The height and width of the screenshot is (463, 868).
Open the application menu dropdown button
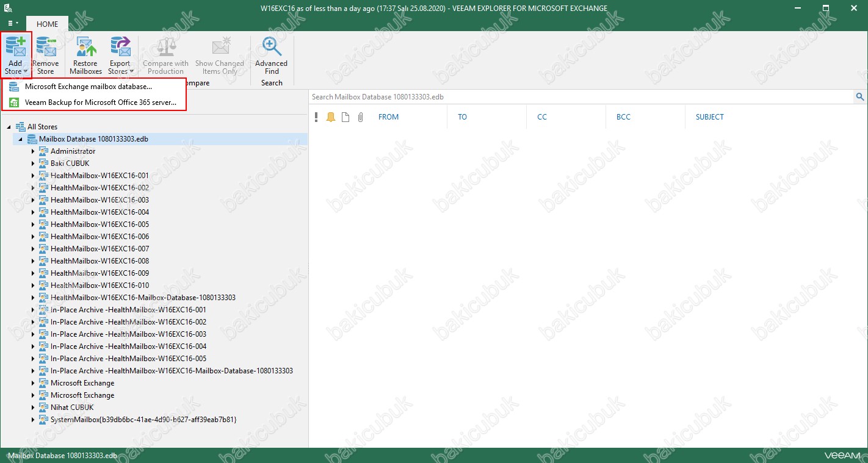pos(13,24)
